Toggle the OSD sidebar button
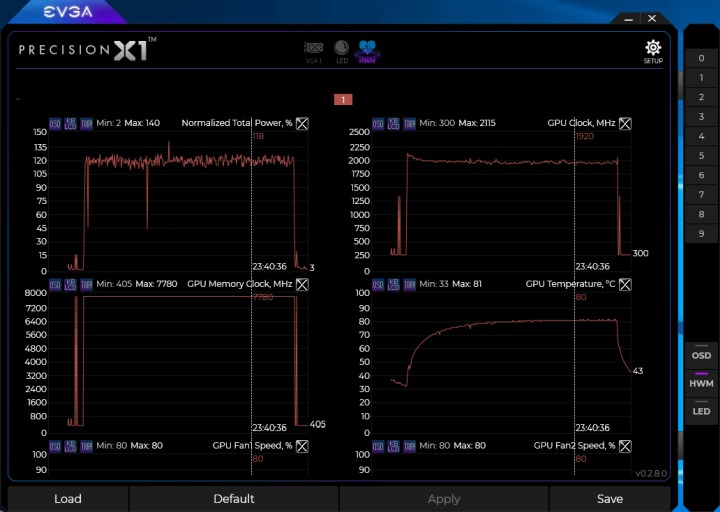Image resolution: width=720 pixels, height=512 pixels. click(701, 354)
